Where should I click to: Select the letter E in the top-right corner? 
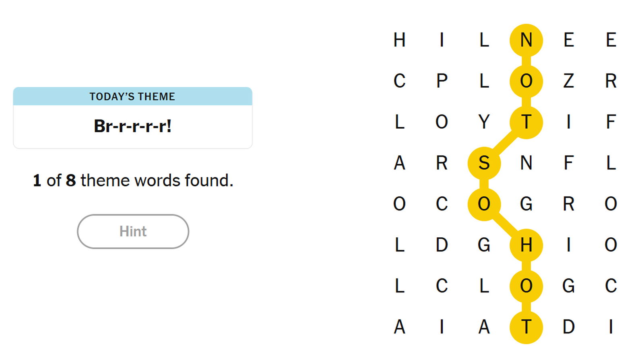click(611, 40)
